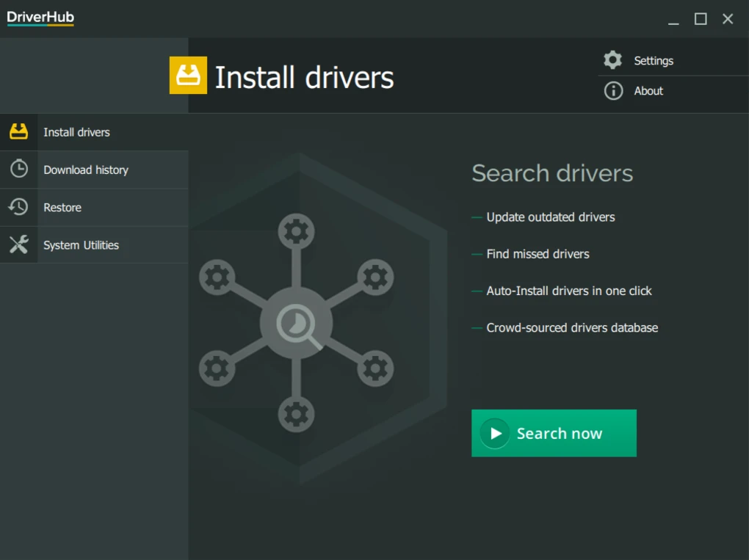Select the Download history clock icon

(19, 169)
